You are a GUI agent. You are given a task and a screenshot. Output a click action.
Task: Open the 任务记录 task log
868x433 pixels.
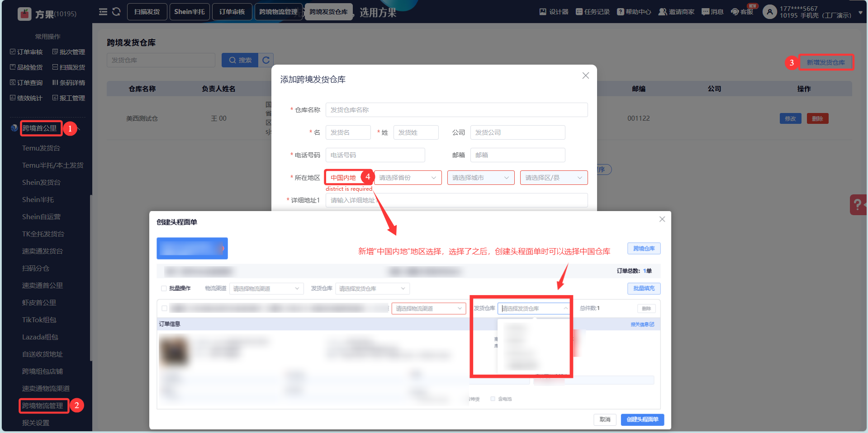coord(593,12)
